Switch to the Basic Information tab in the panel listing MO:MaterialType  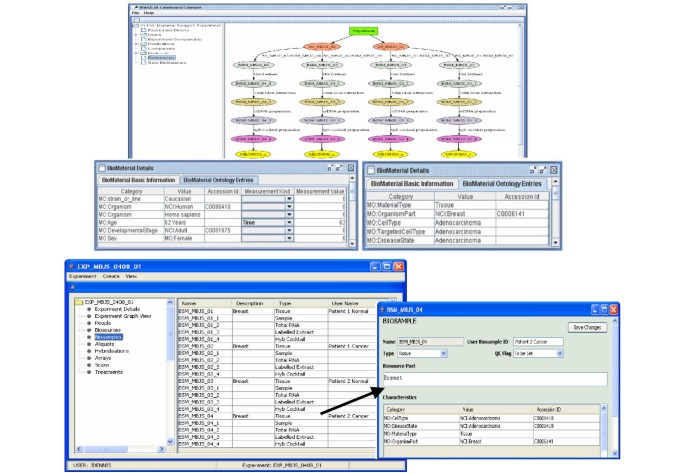[x=412, y=184]
